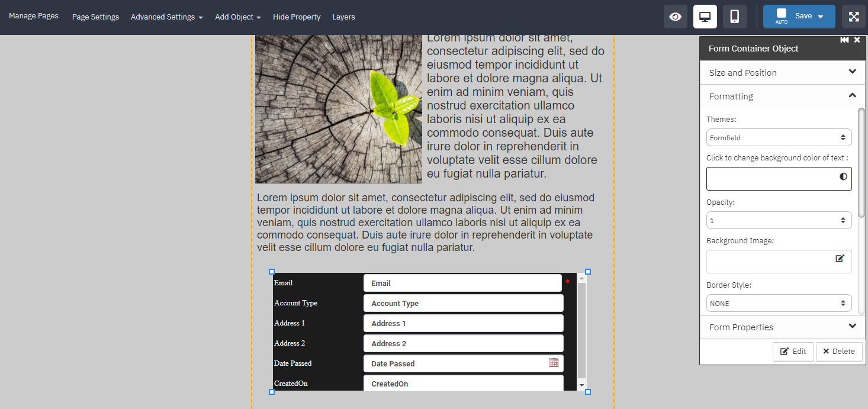Open Manage Pages
Viewport: 868px width, 409px height.
coord(34,16)
